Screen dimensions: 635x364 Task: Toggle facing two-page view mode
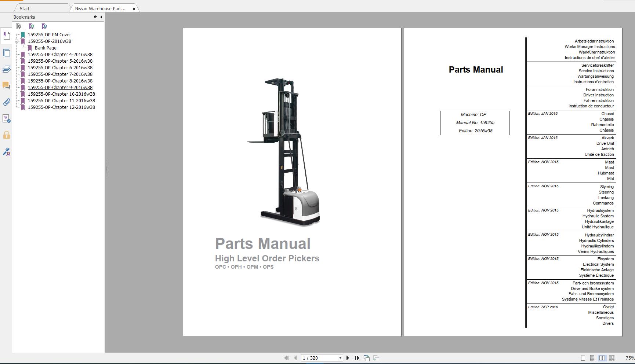602,358
